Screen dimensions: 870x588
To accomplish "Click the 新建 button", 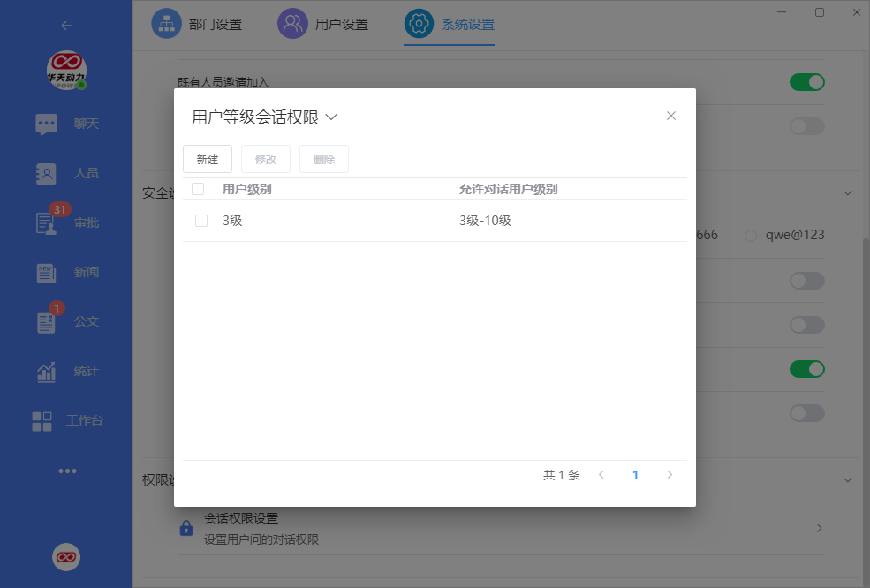I will click(x=207, y=159).
